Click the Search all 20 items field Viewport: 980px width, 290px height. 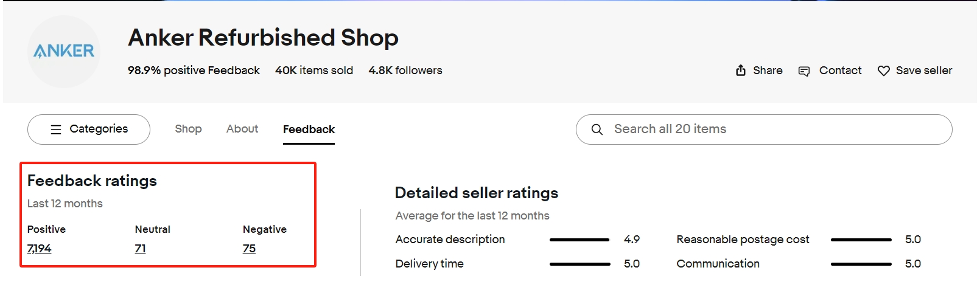pos(764,129)
